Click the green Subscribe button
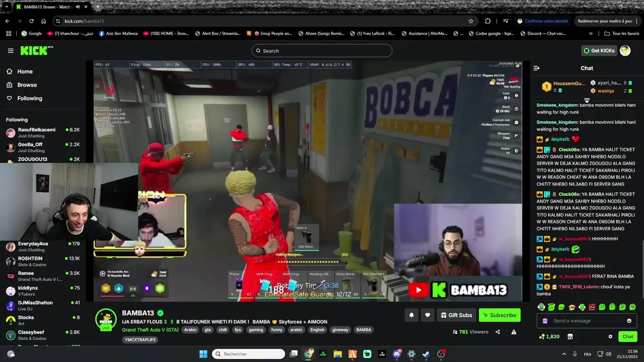 (x=500, y=315)
